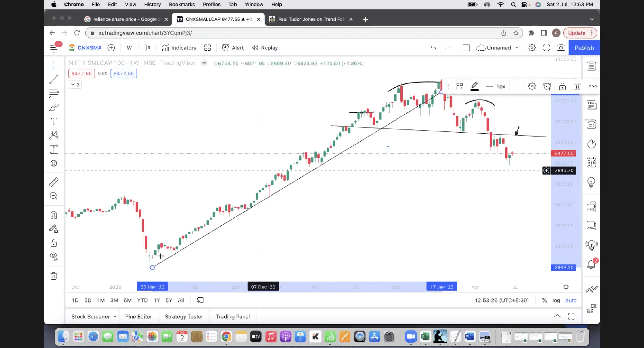The width and height of the screenshot is (644, 348).
Task: Toggle hide all drawings eye icon
Action: pyautogui.click(x=54, y=256)
